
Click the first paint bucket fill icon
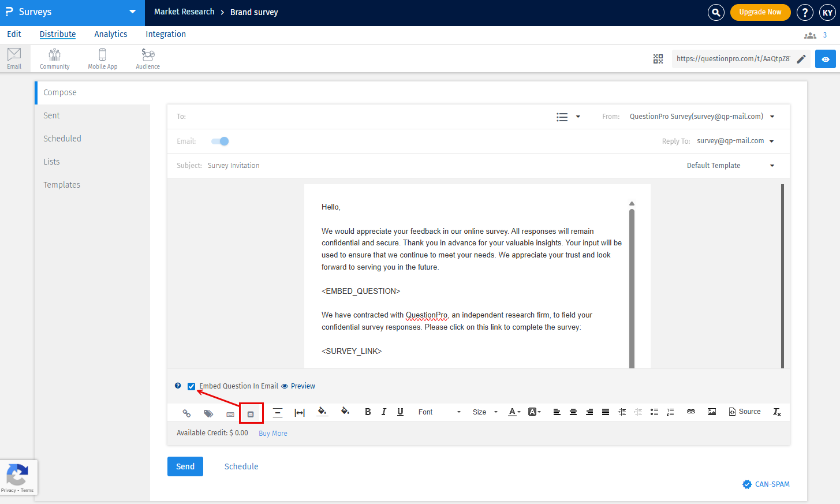pyautogui.click(x=322, y=411)
